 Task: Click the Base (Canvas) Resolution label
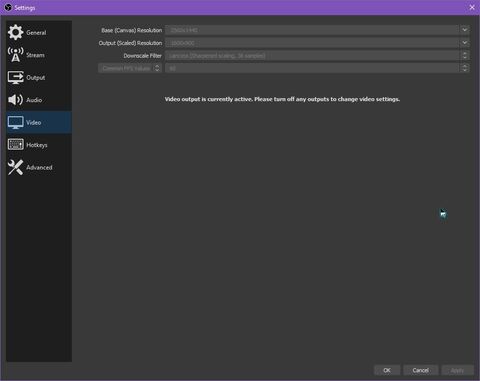click(x=132, y=30)
